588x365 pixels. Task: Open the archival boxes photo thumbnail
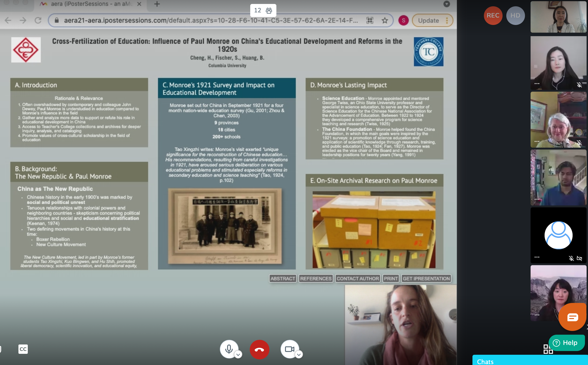click(x=374, y=229)
